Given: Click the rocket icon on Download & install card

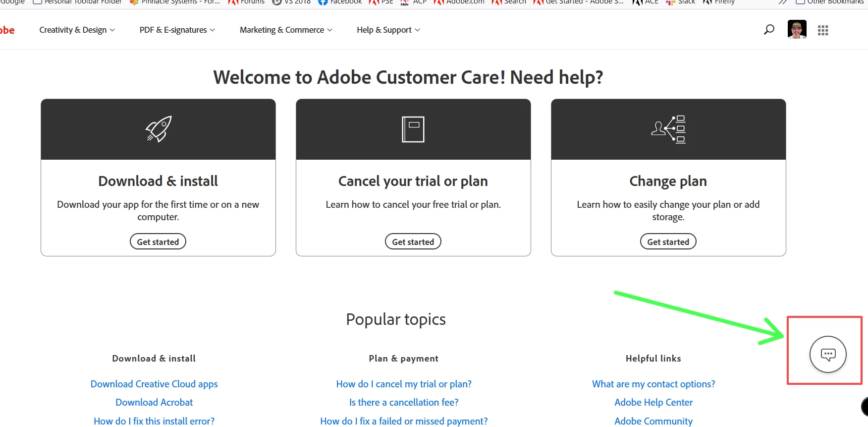Looking at the screenshot, I should point(159,129).
